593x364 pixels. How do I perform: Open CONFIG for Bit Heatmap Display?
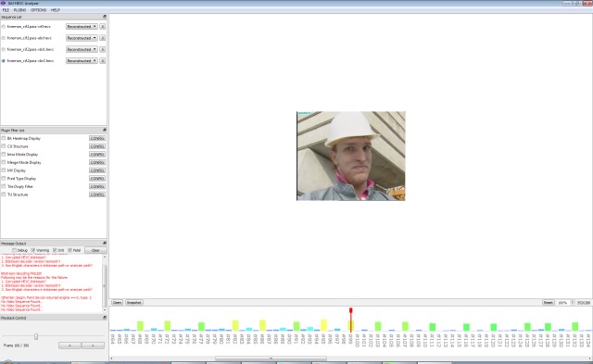[97, 138]
